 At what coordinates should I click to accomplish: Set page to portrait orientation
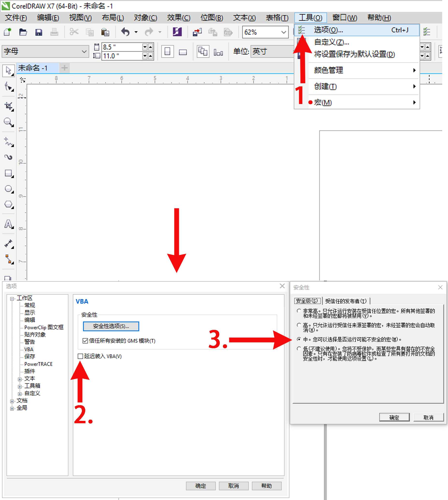click(x=167, y=51)
